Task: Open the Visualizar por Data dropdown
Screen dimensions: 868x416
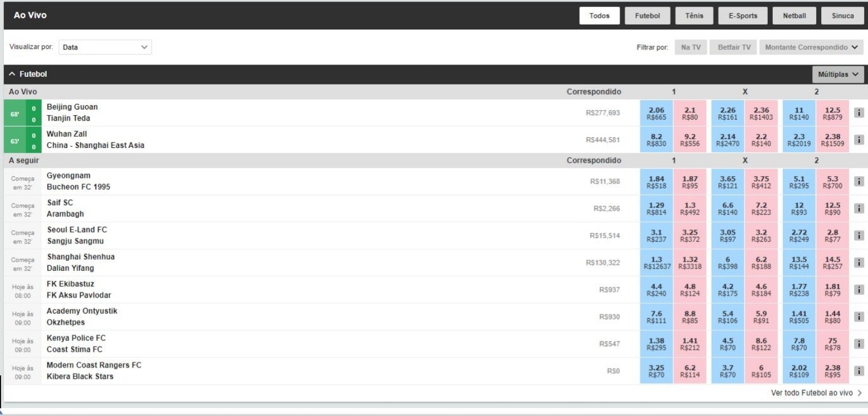Action: click(x=105, y=48)
